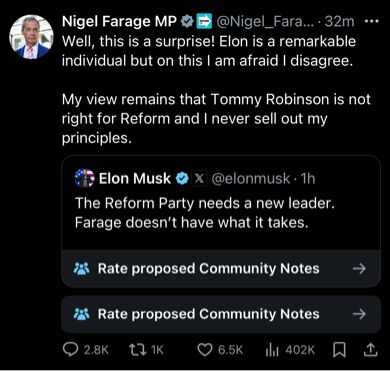Bookmark this post

(339, 350)
